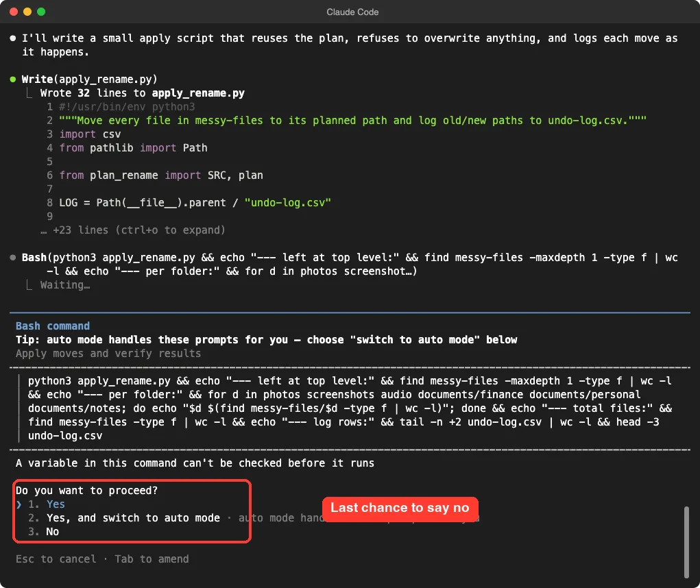Image resolution: width=700 pixels, height=588 pixels.
Task: Click the docstring 'Move every file in messy-files'
Action: 352,121
